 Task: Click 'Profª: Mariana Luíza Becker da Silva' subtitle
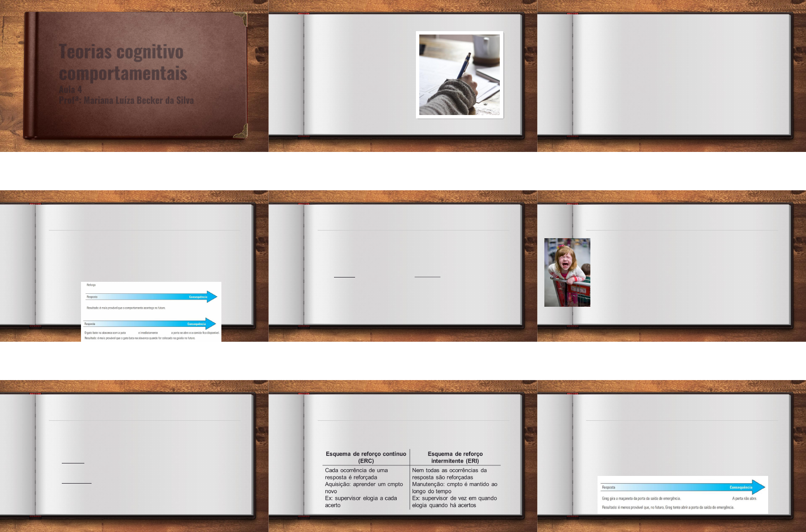click(127, 101)
